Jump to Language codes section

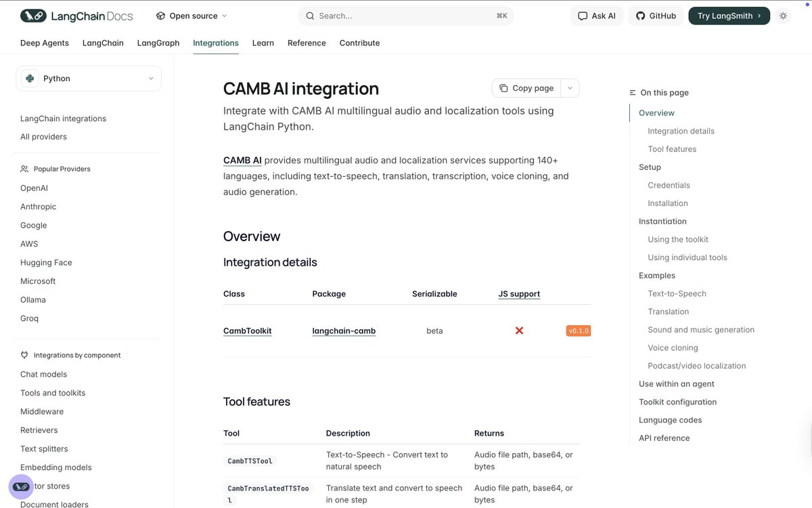(x=670, y=420)
